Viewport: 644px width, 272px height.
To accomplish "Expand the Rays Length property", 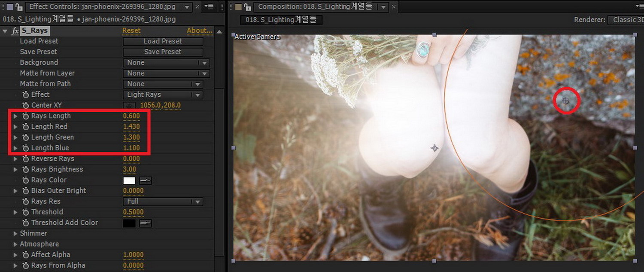I will point(16,116).
